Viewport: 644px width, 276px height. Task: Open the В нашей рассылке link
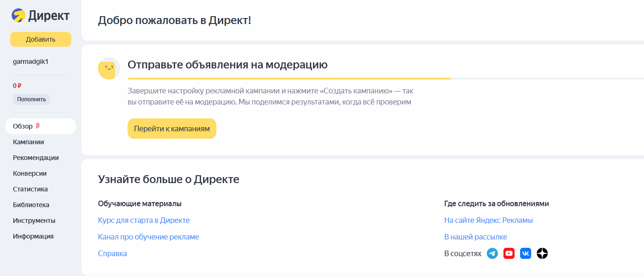tap(476, 237)
